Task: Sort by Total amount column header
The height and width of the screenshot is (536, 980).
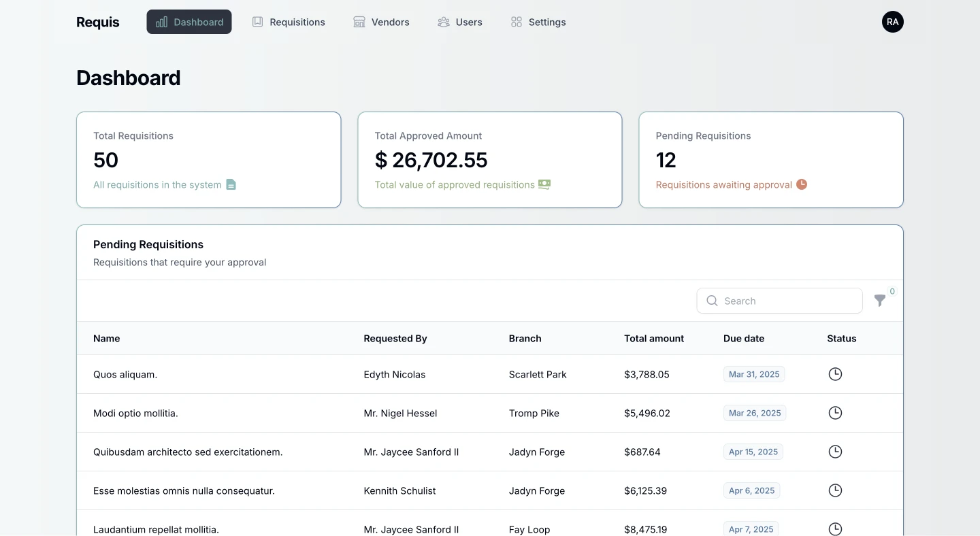Action: click(654, 338)
